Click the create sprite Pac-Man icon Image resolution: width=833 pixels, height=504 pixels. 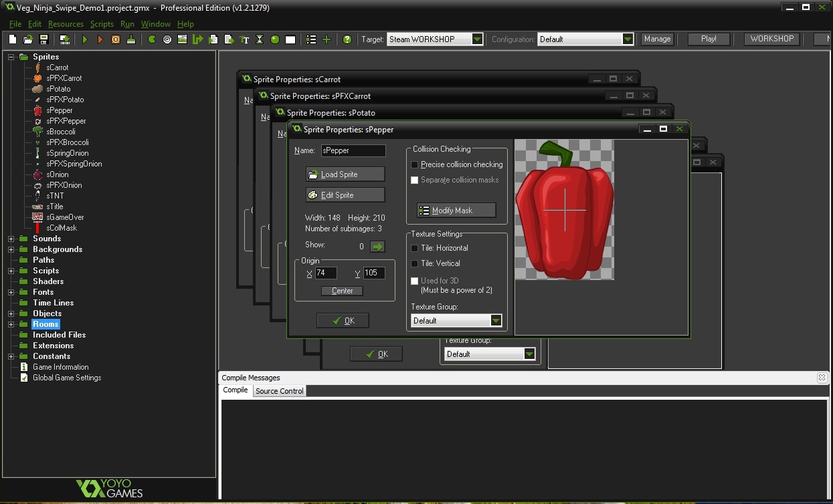[x=152, y=39]
